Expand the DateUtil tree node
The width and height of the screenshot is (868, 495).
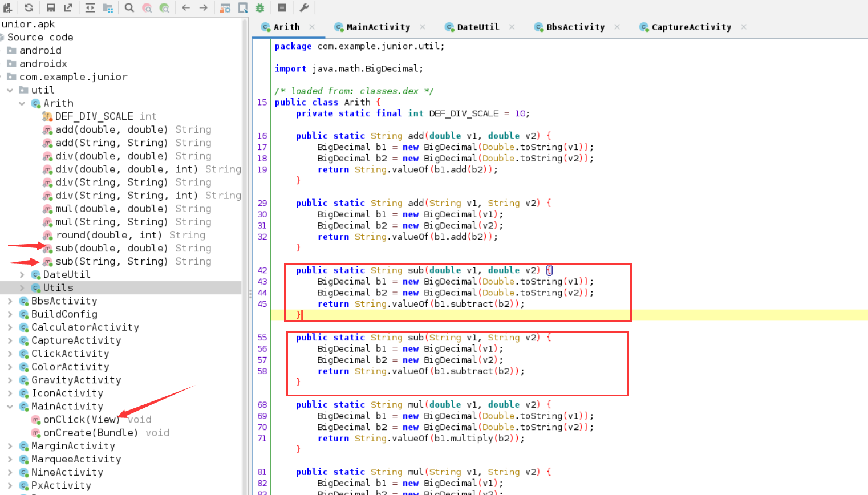(x=21, y=274)
